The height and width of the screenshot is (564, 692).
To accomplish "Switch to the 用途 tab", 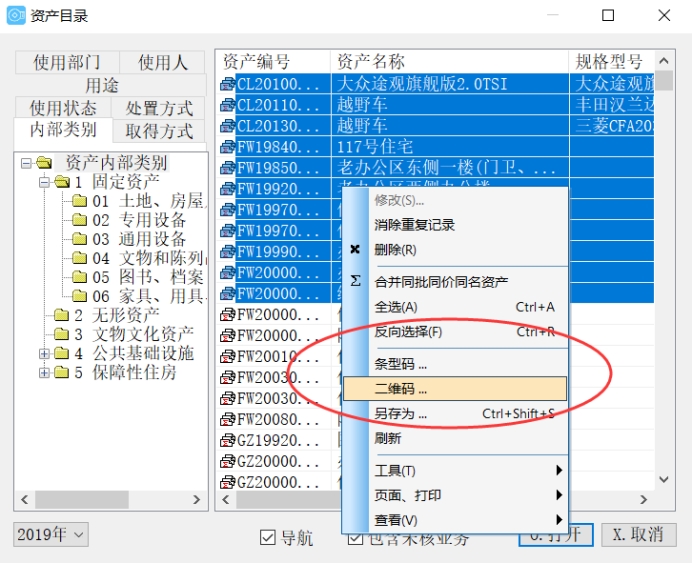I will [102, 85].
